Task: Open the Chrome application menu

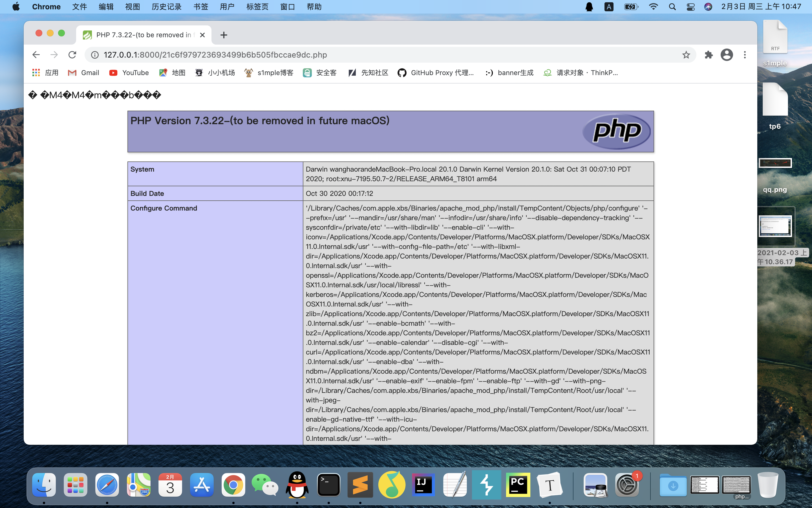Action: [x=46, y=7]
